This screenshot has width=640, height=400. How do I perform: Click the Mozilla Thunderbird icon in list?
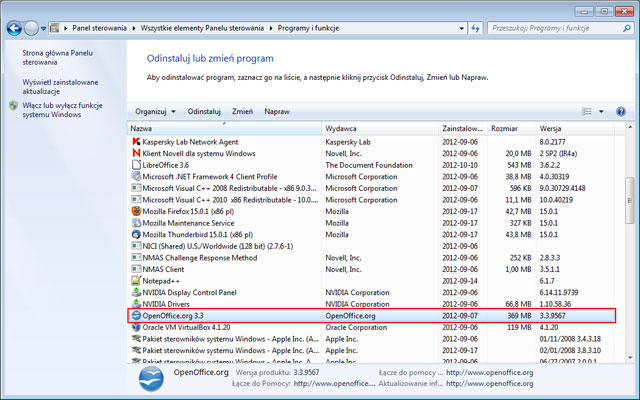tap(136, 234)
